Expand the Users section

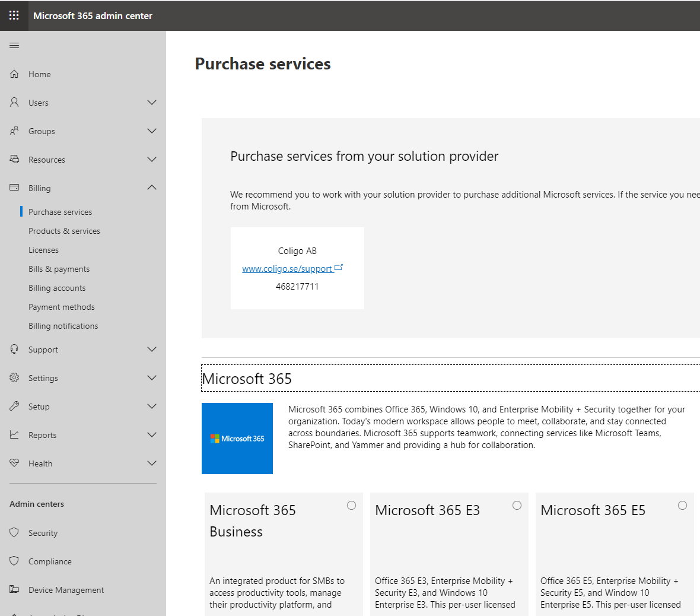(x=152, y=102)
